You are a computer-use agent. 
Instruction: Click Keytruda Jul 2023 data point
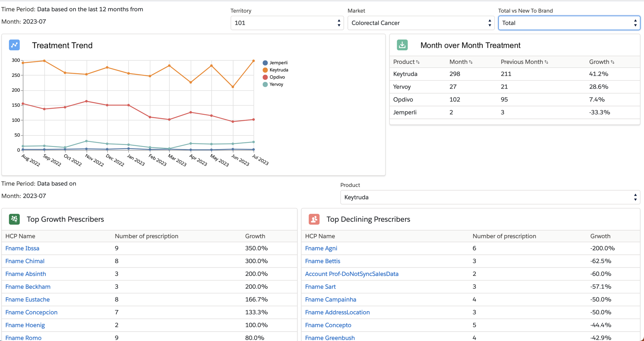pos(254,61)
